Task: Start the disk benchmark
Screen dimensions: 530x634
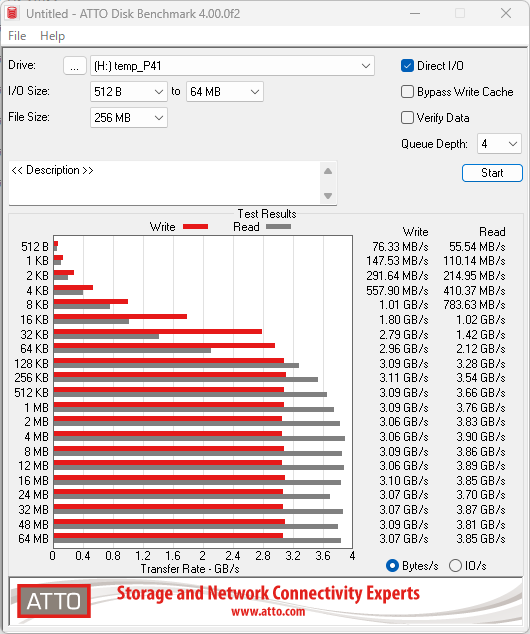Action: (x=492, y=173)
